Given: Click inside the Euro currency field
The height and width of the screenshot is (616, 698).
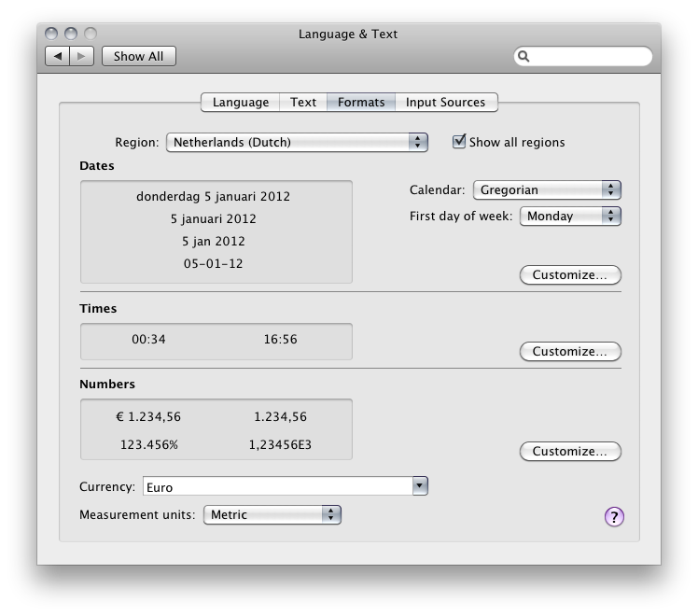Looking at the screenshot, I should (x=278, y=486).
